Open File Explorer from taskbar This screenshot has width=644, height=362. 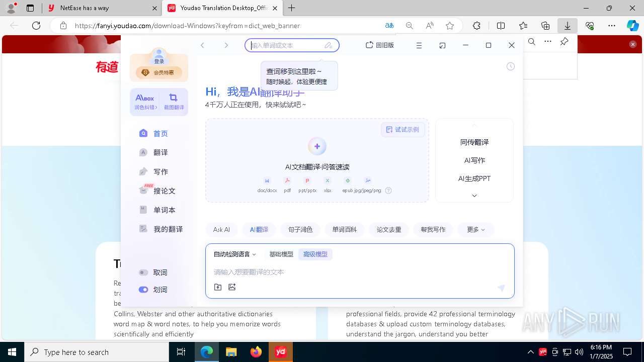pyautogui.click(x=231, y=352)
